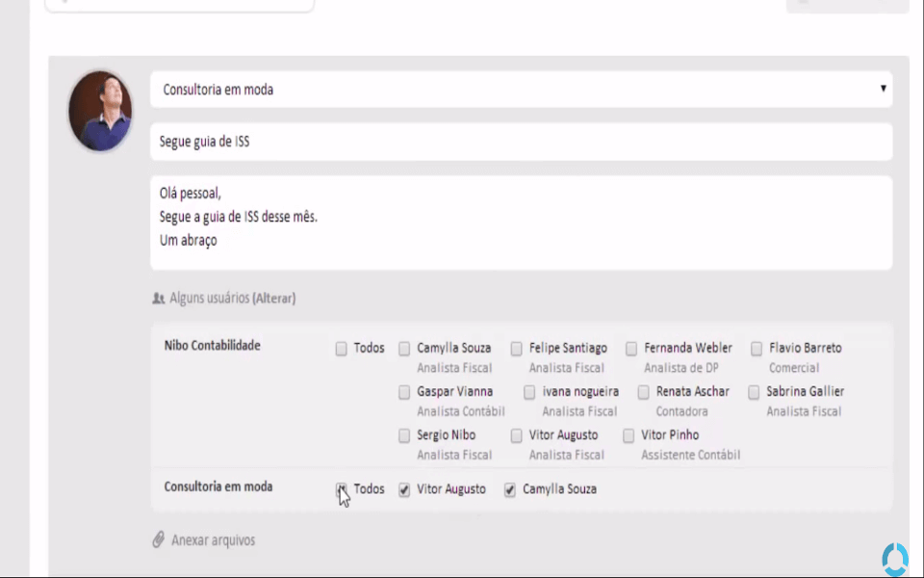Check the Vitor Pinho checkbox
Viewport: 924px width, 578px height.
coord(629,435)
